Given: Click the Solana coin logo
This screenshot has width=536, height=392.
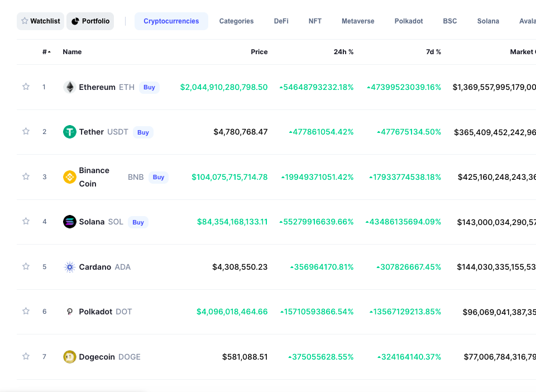Looking at the screenshot, I should click(x=70, y=222).
